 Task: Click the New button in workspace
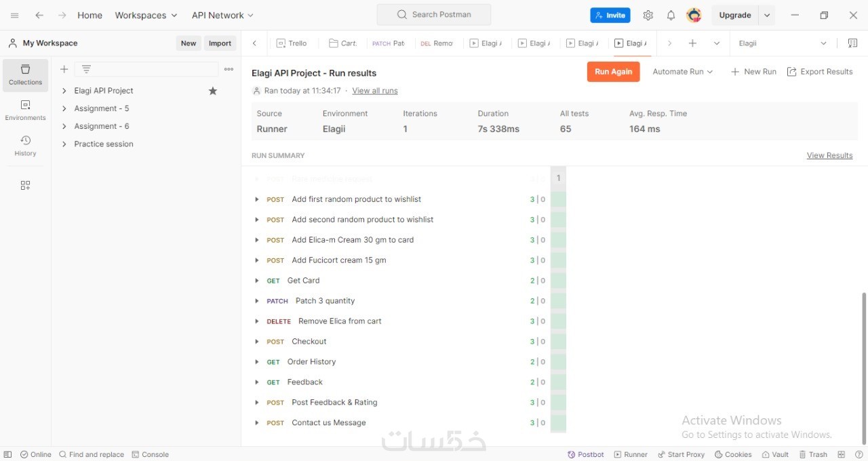point(189,43)
